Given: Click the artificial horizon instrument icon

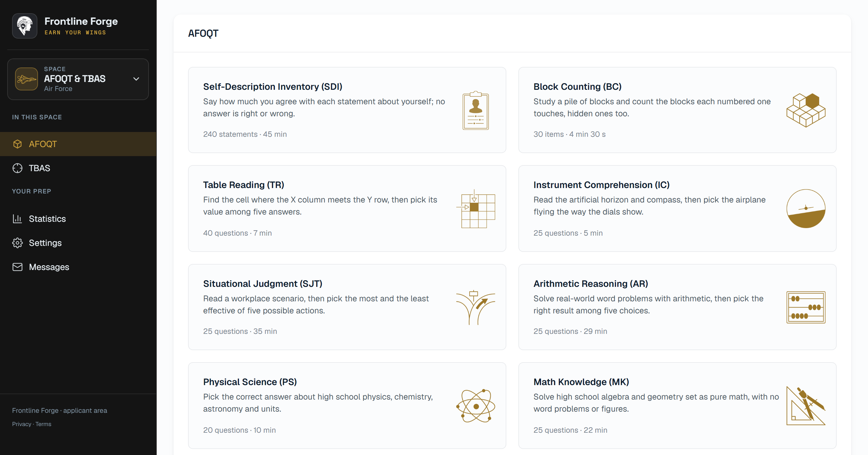Looking at the screenshot, I should tap(806, 209).
